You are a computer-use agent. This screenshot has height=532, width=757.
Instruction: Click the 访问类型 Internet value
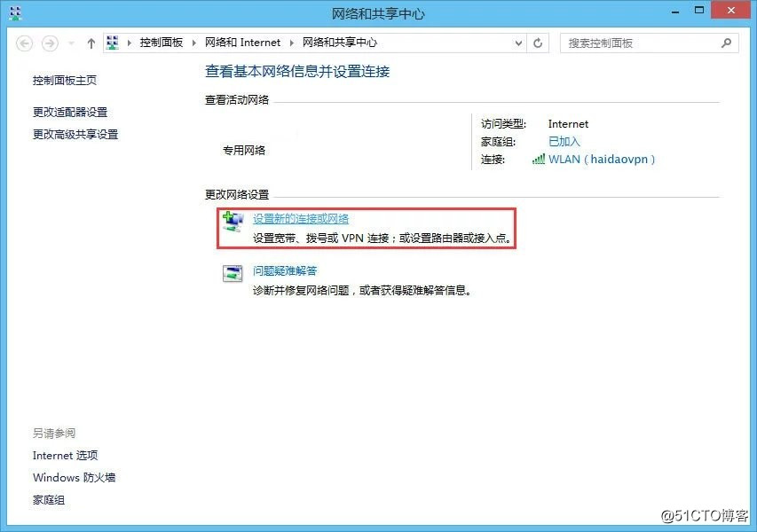(x=568, y=124)
